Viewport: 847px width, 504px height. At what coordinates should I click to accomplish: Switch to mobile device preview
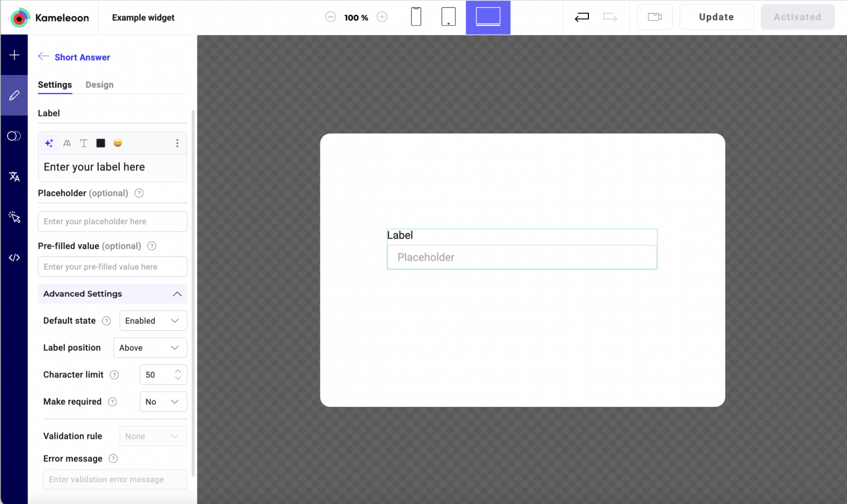coord(416,17)
